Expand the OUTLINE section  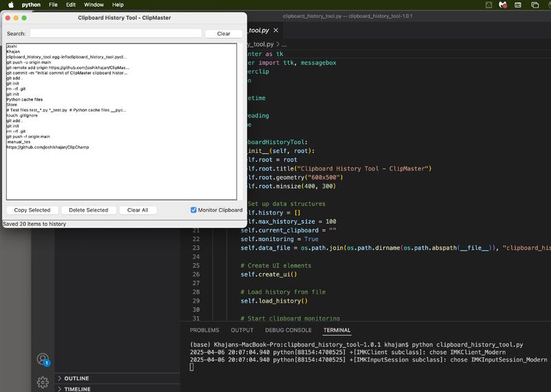coord(76,378)
